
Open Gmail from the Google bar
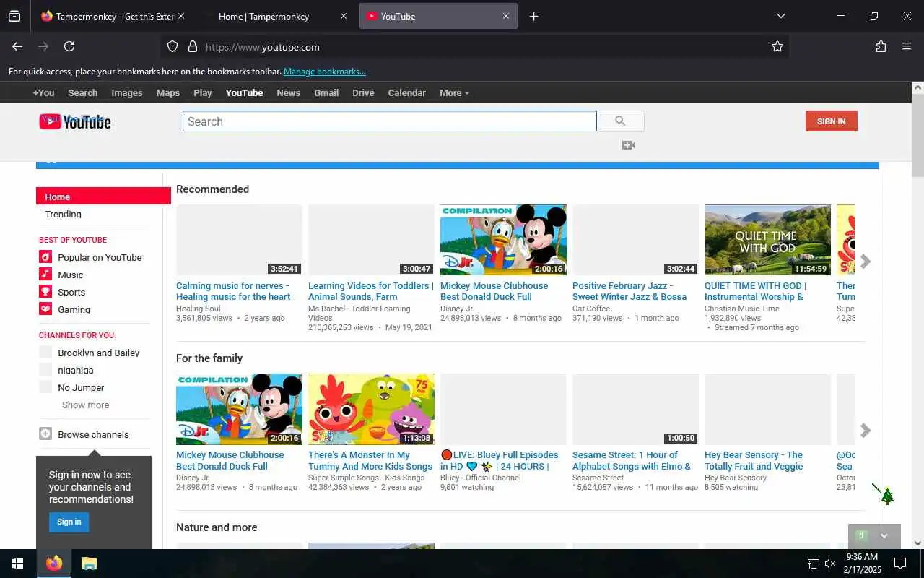click(x=326, y=92)
